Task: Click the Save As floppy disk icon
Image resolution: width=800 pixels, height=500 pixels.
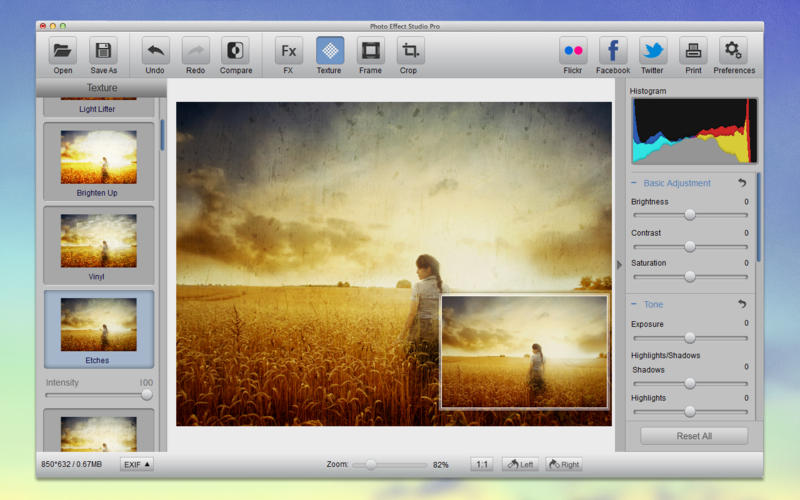Action: point(104,51)
